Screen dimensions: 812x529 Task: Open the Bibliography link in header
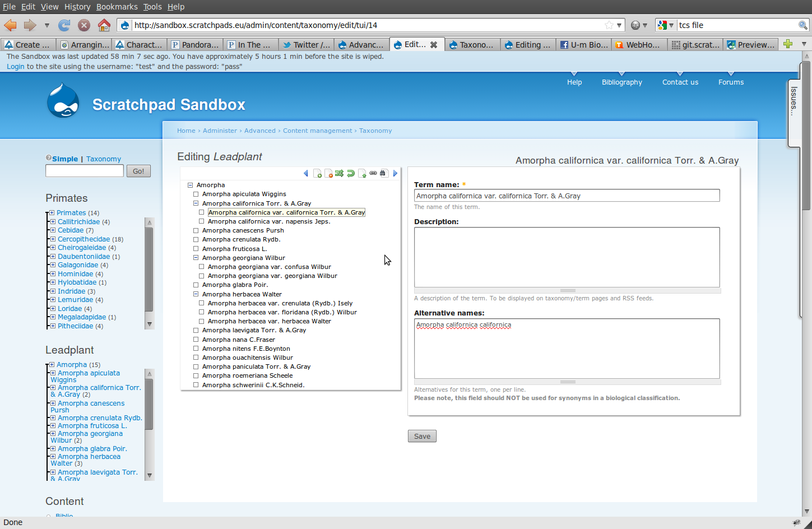tap(621, 82)
